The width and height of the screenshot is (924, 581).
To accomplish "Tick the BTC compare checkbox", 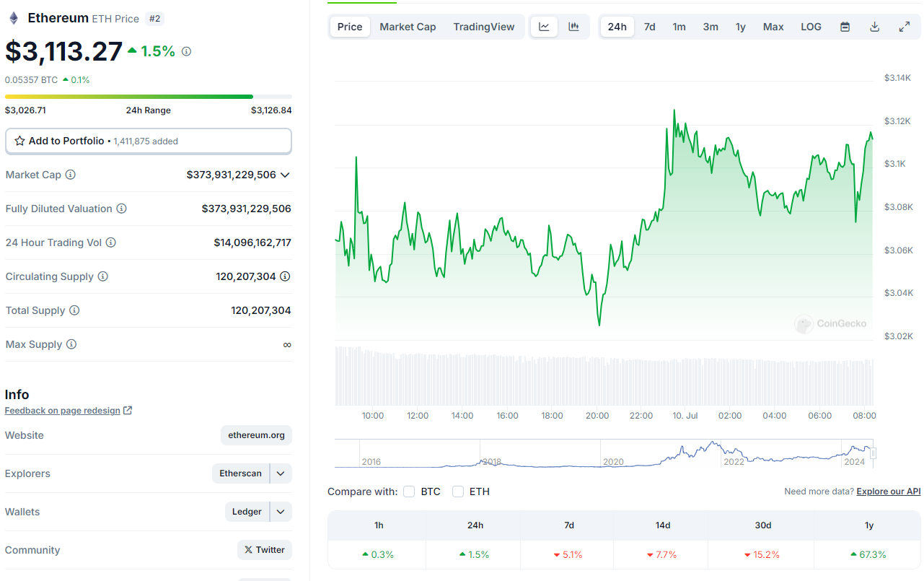I will coord(409,492).
